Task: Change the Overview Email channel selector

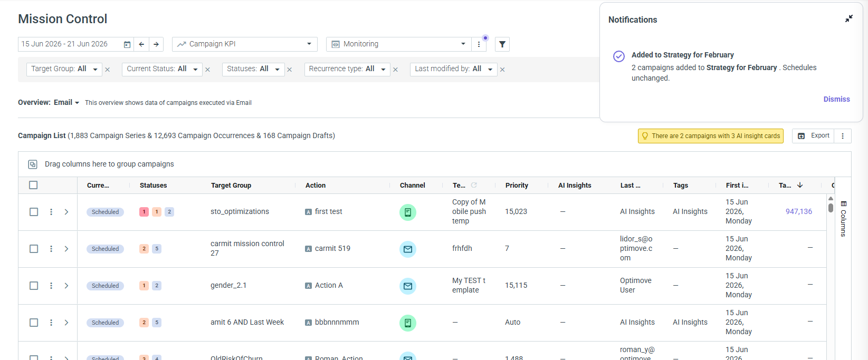Action: point(66,102)
